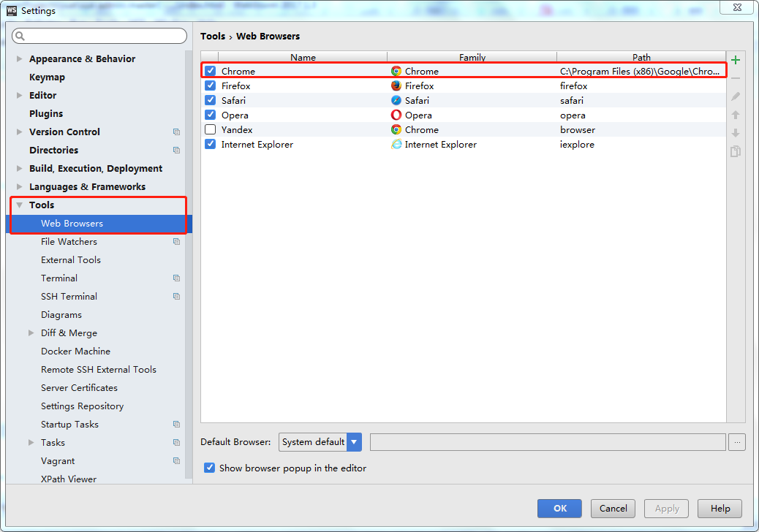Click the OK button
This screenshot has width=759, height=532.
click(x=559, y=509)
